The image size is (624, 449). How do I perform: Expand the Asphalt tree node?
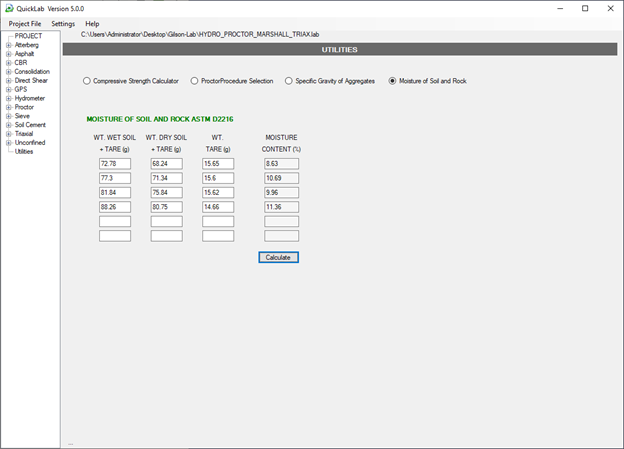tap(9, 53)
